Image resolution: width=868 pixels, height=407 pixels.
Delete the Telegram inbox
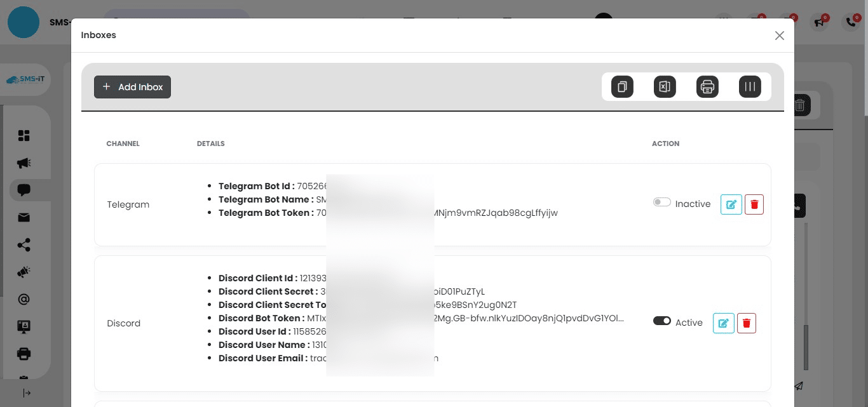coord(754,204)
